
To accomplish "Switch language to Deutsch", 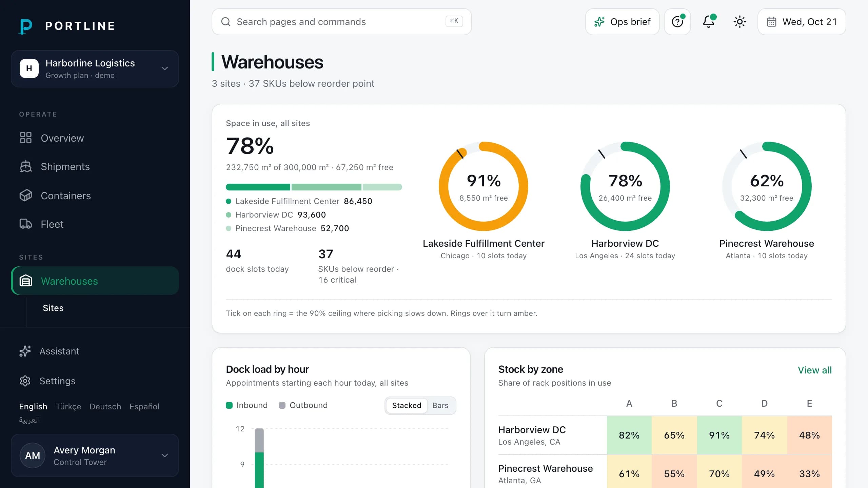I will [x=105, y=406].
